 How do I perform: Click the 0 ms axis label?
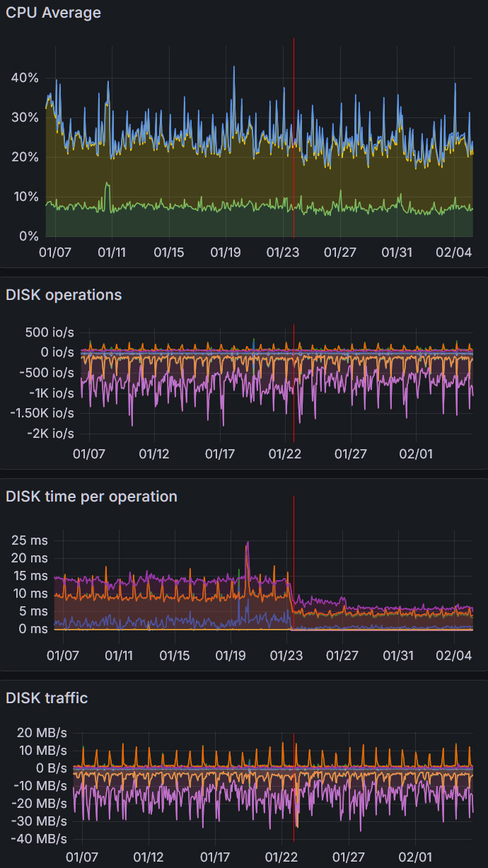33,629
